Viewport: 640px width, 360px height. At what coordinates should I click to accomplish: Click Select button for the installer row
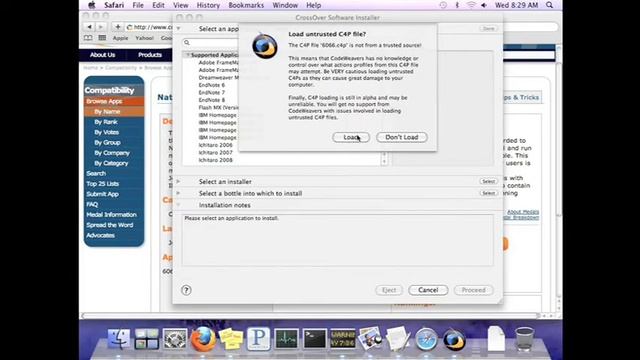[x=489, y=181]
